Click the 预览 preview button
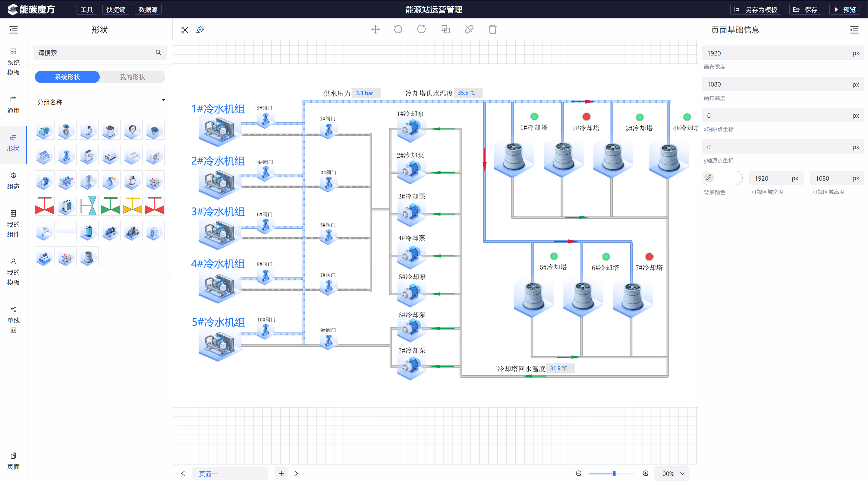Viewport: 868px width, 482px height. 845,9
